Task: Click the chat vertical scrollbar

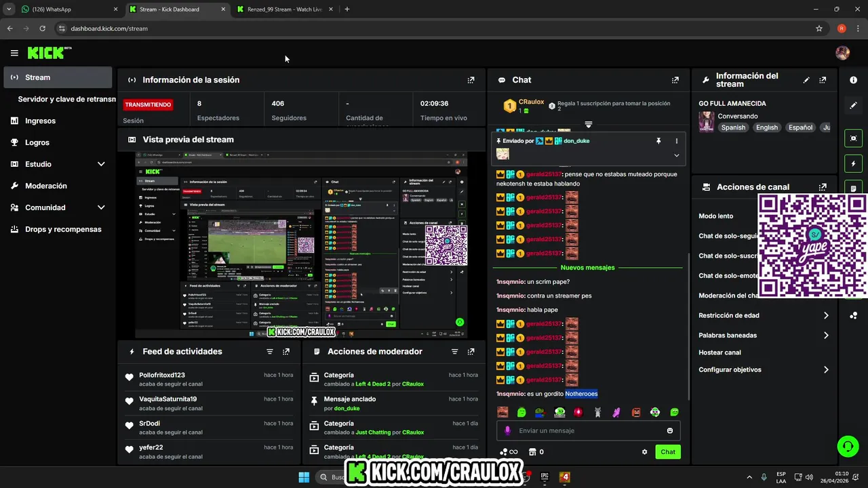Action: 688,325
